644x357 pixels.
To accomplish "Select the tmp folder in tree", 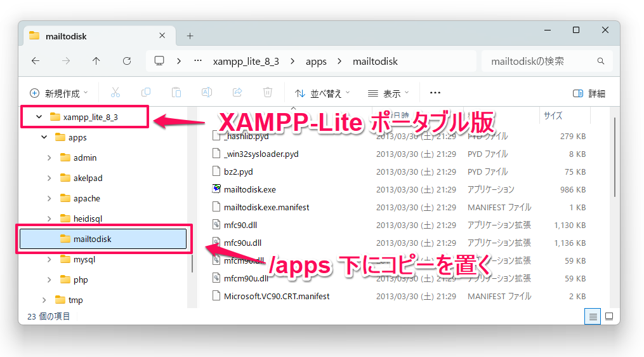I will (76, 300).
